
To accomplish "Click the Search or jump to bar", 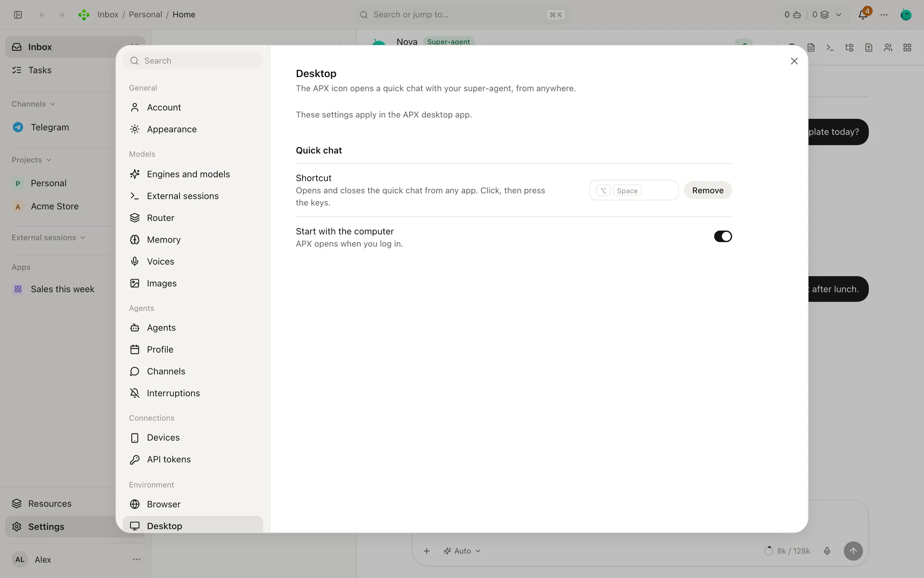I will pos(461,14).
